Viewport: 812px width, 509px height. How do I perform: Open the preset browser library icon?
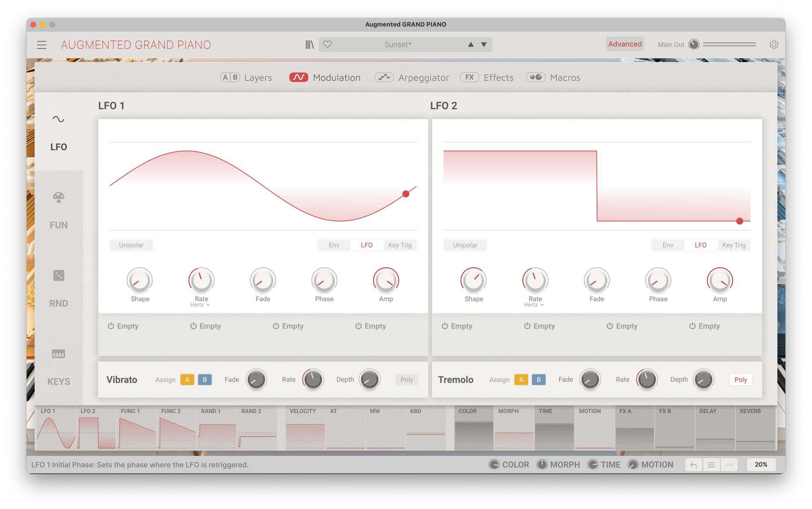point(310,44)
